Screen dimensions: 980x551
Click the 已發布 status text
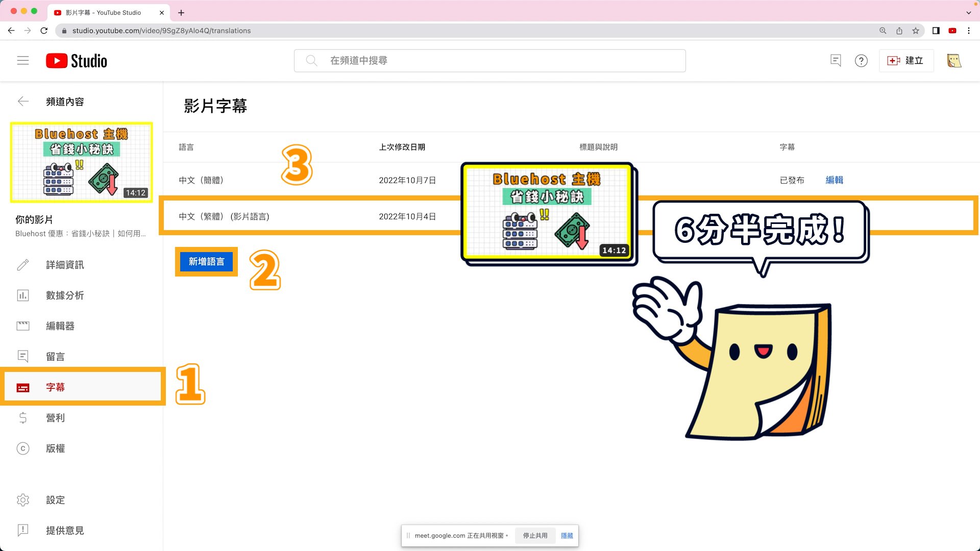pos(792,180)
